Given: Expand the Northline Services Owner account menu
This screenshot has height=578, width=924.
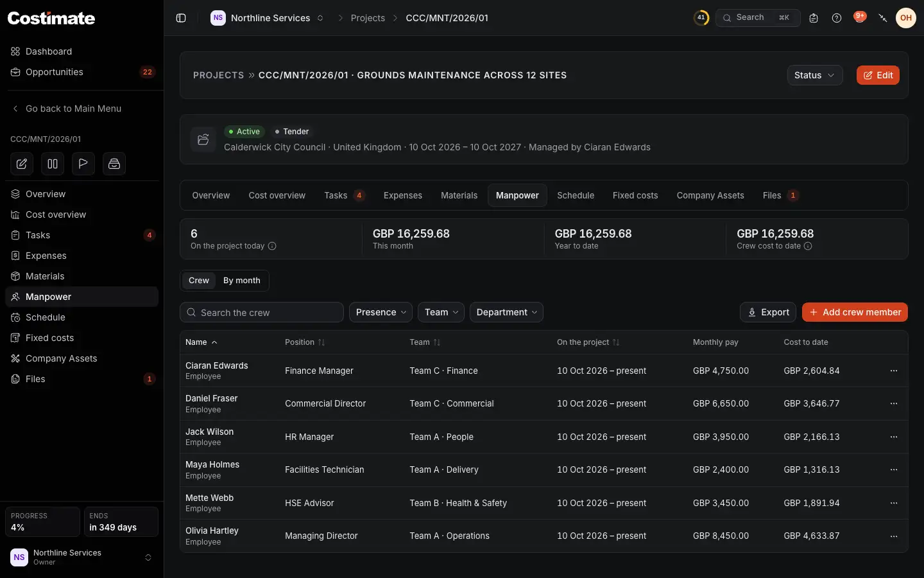Looking at the screenshot, I should (x=81, y=557).
